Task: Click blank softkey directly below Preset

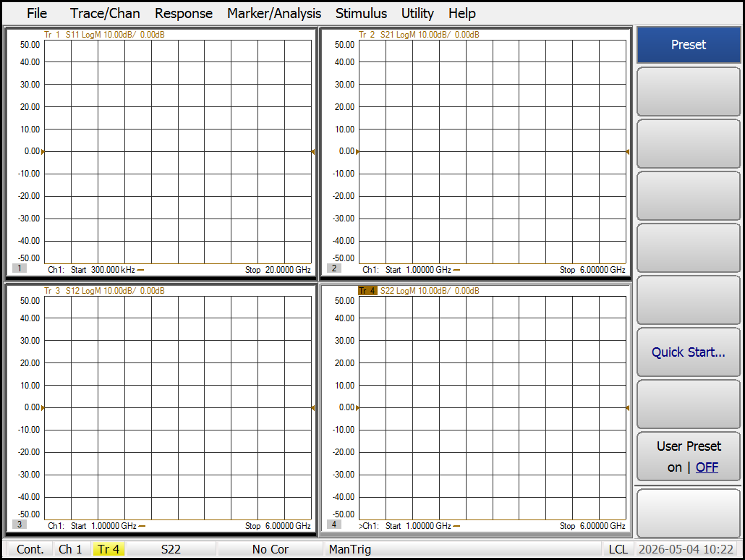Action: [689, 92]
